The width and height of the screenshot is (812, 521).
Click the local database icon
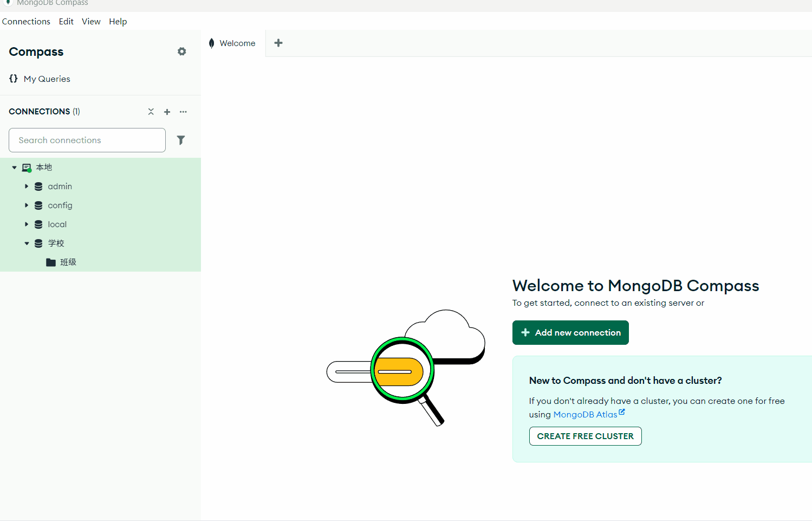pos(38,224)
